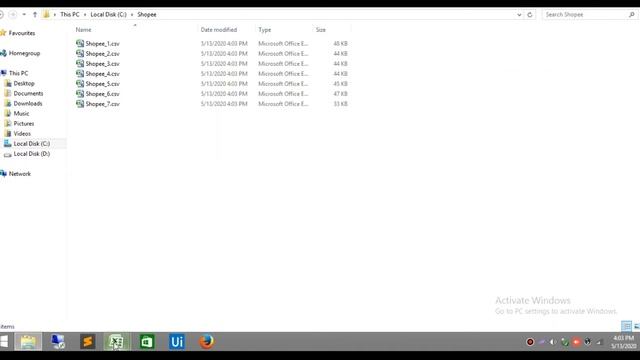This screenshot has height=360, width=640.
Task: Sort files by the Name column
Action: pyautogui.click(x=83, y=30)
